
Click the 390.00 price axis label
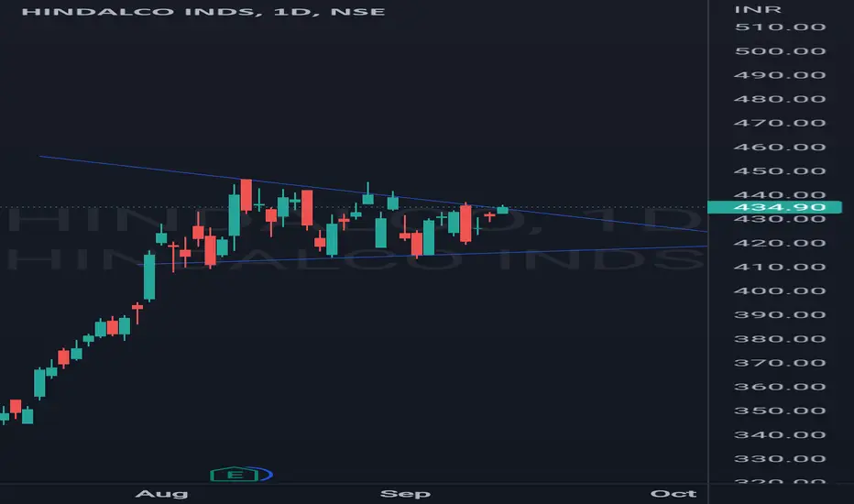point(780,315)
